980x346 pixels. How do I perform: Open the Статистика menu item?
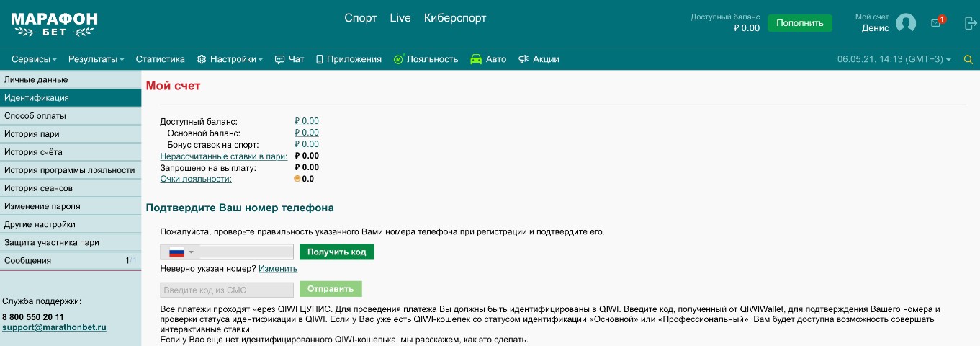(160, 59)
